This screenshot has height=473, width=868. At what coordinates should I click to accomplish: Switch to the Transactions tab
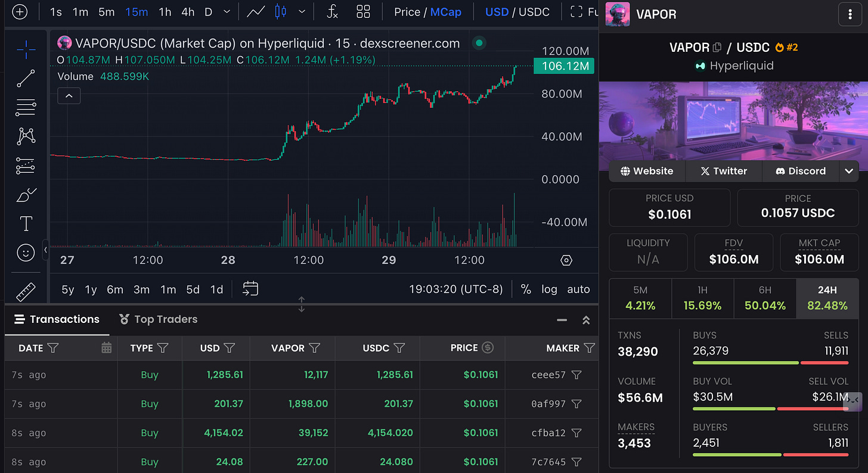click(x=57, y=319)
